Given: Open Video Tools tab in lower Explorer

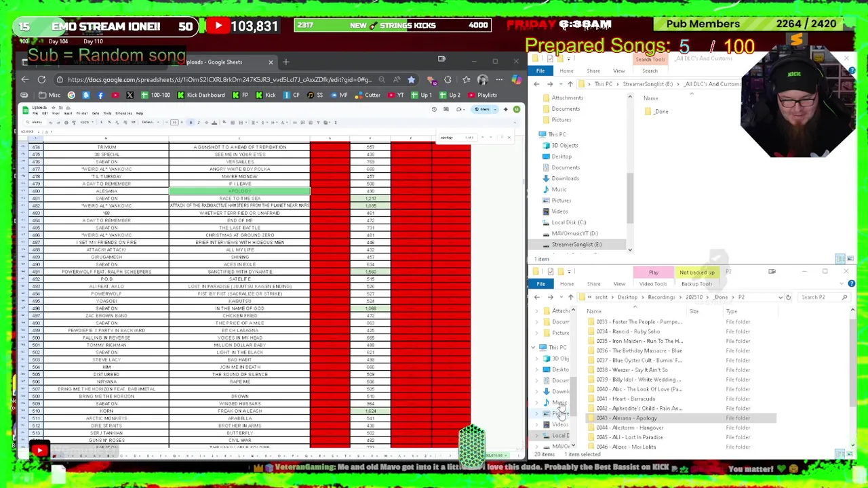Looking at the screenshot, I should tap(652, 284).
